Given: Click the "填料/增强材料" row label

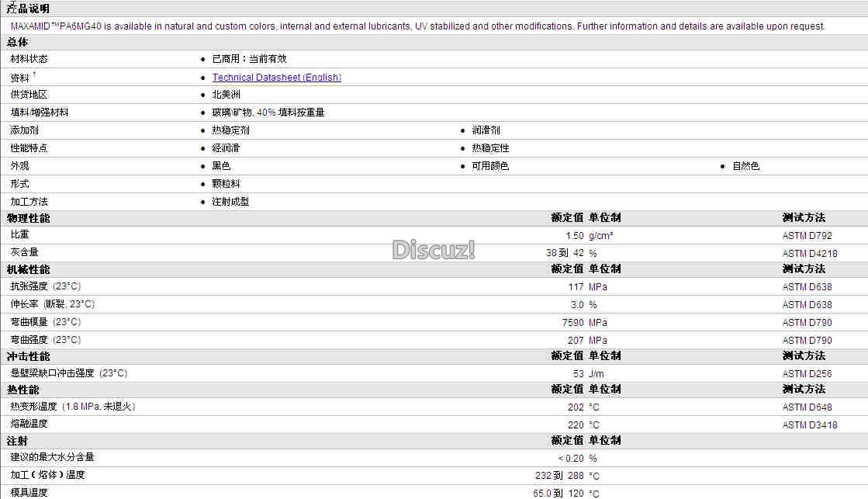Looking at the screenshot, I should point(40,113).
